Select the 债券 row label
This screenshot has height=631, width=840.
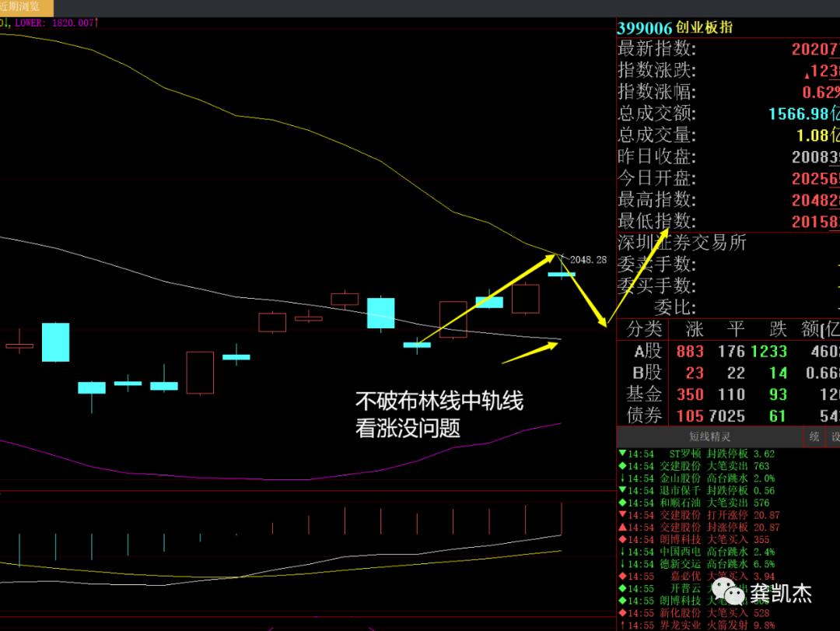click(645, 415)
